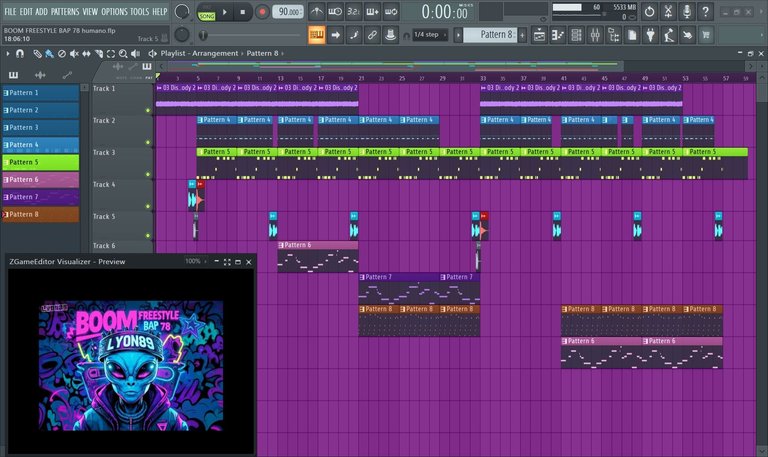Select the Slip tool
Image resolution: width=768 pixels, height=457 pixels.
[x=86, y=54]
